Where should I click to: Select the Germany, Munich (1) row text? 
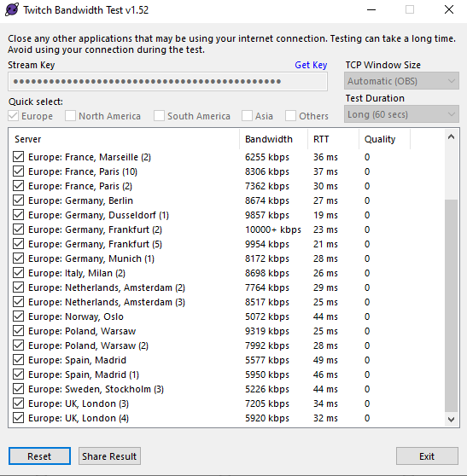pyautogui.click(x=91, y=258)
